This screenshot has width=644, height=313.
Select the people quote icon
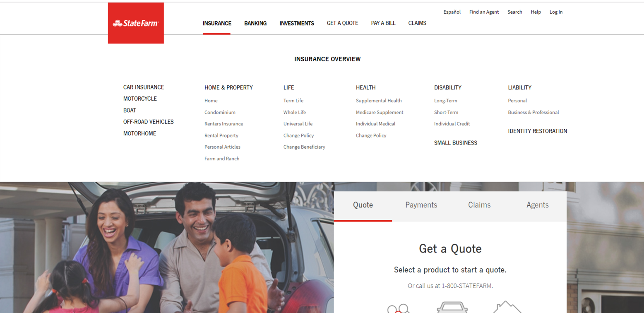click(398, 308)
